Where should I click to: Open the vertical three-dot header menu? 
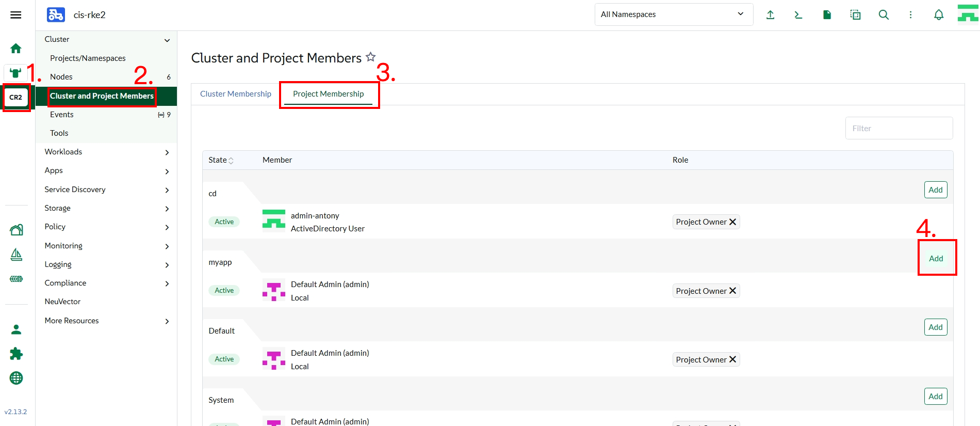pyautogui.click(x=910, y=15)
